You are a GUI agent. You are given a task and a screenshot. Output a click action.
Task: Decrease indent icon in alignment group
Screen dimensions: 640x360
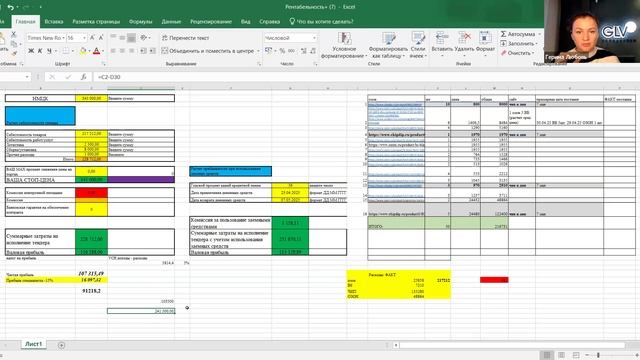pyautogui.click(x=143, y=51)
